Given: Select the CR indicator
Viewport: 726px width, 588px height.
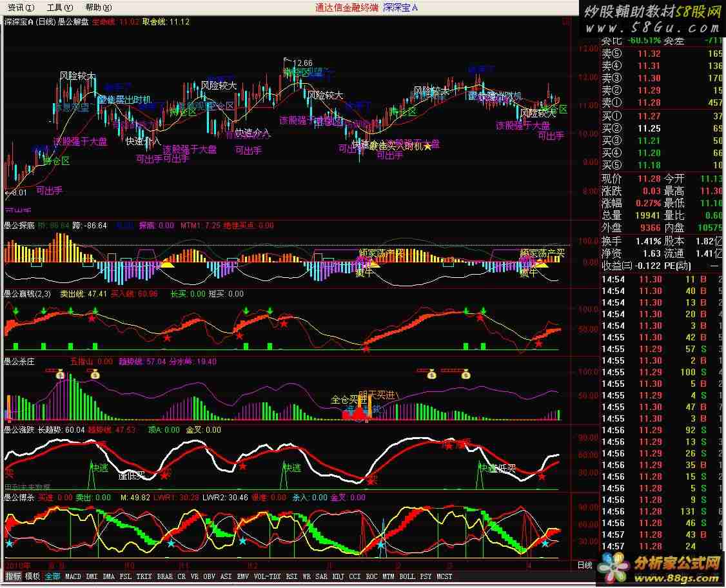Looking at the screenshot, I should (x=182, y=576).
